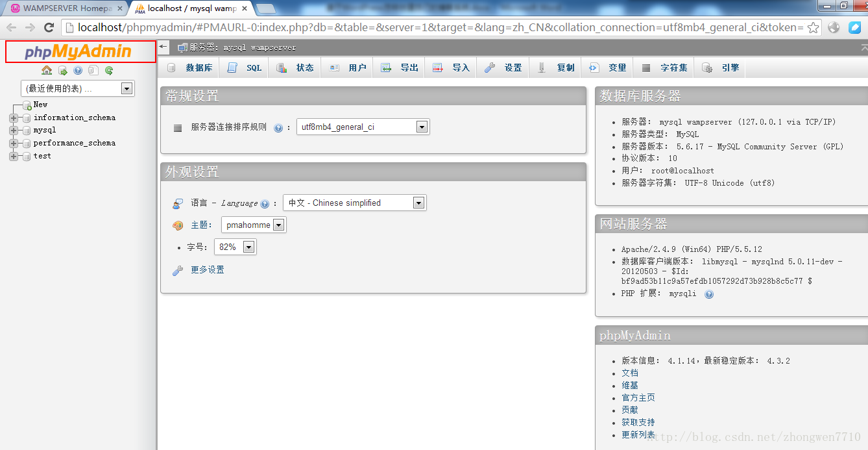Viewport: 868px width, 450px height.
Task: Select the test database name
Action: tap(42, 156)
